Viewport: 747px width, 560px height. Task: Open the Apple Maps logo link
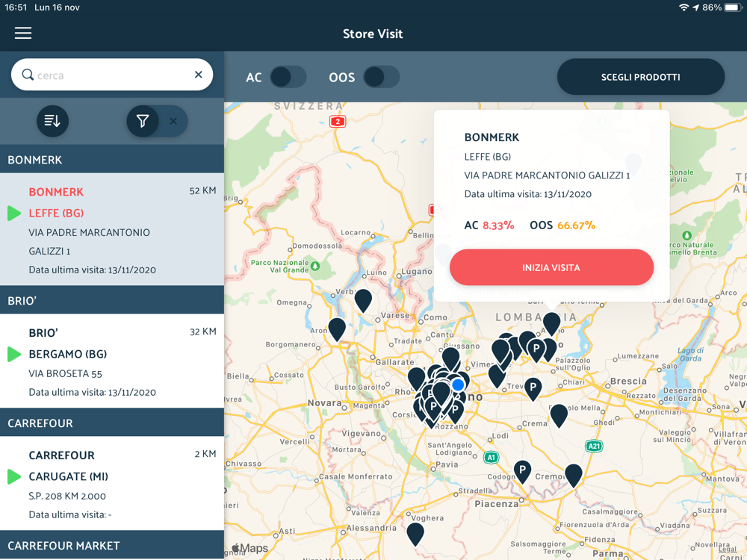(x=250, y=548)
